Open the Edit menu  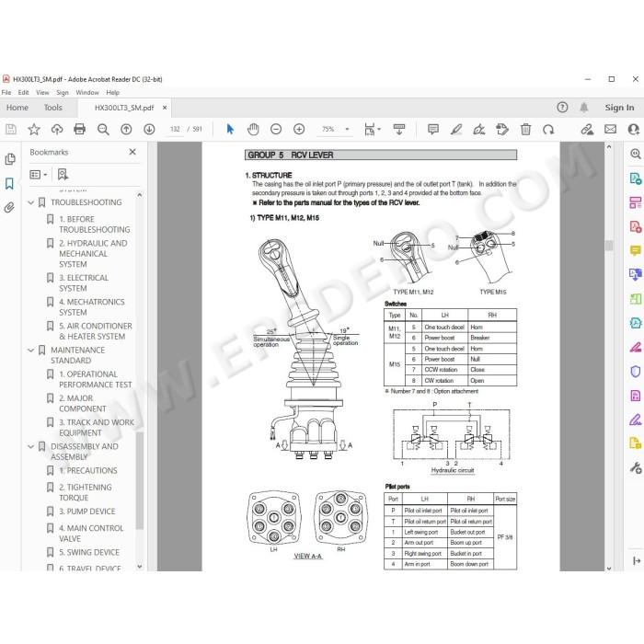tap(23, 92)
